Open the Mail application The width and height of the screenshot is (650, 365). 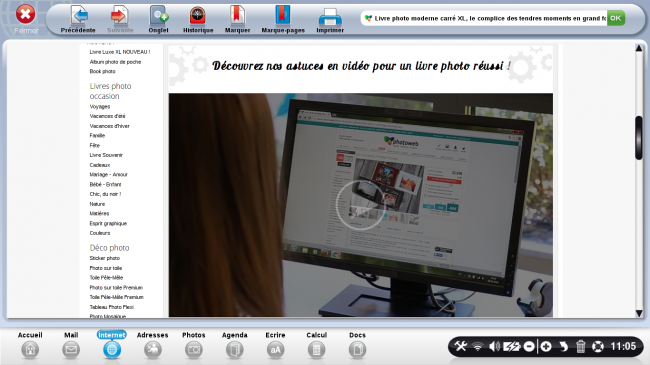pos(71,345)
